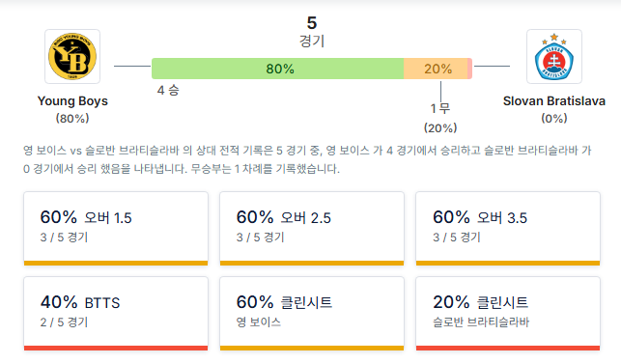Open the 영 보이스 60% 클린시트 card
The image size is (621, 364).
pos(312,313)
